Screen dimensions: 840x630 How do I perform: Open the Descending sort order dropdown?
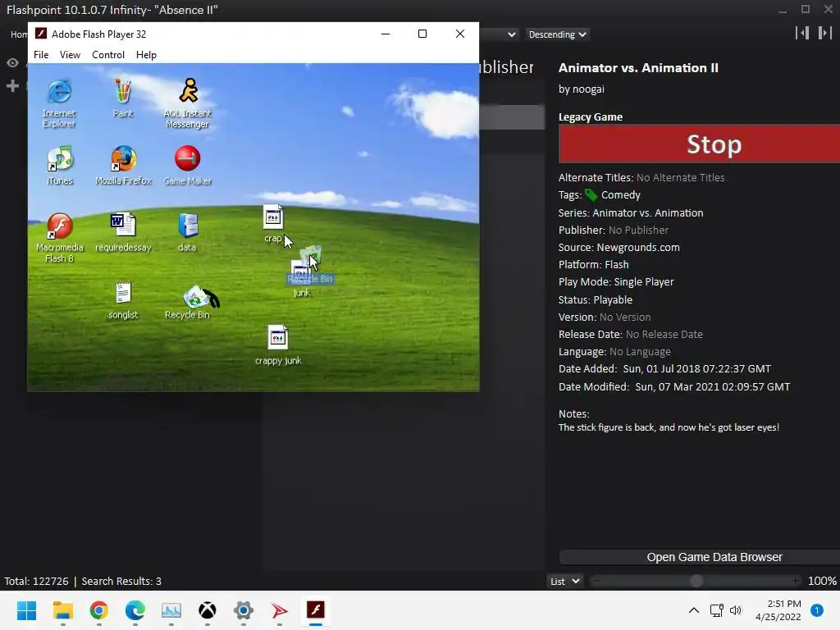pos(557,34)
